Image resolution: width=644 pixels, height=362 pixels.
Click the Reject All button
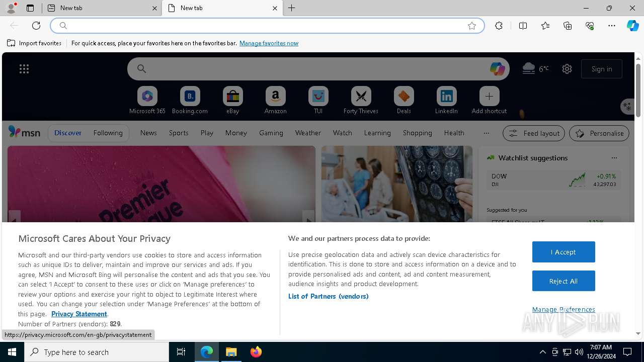(x=563, y=281)
